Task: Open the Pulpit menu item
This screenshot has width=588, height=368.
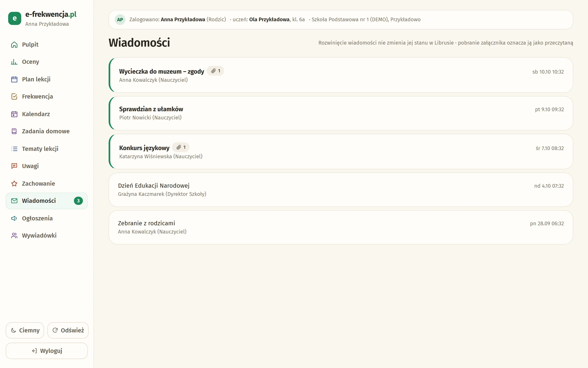Action: [x=47, y=45]
